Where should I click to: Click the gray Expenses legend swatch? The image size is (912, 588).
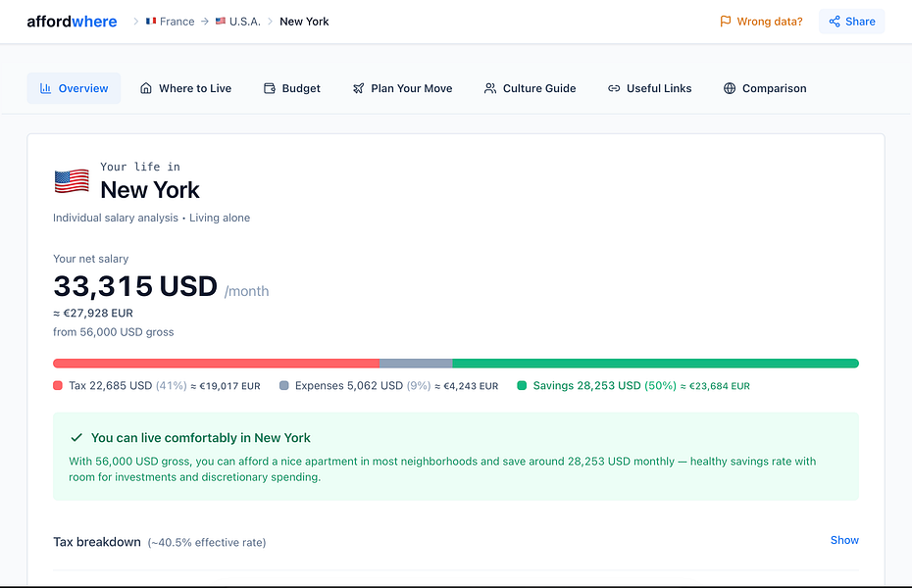[283, 386]
